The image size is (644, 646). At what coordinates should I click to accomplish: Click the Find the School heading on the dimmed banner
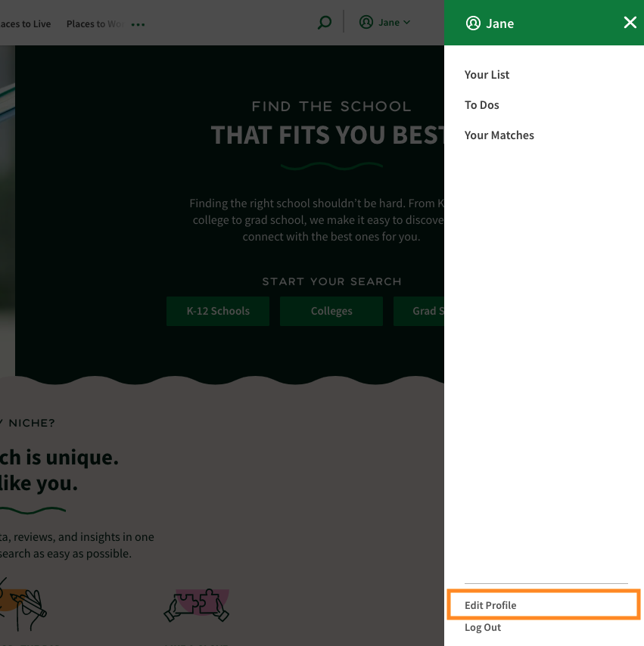[331, 107]
